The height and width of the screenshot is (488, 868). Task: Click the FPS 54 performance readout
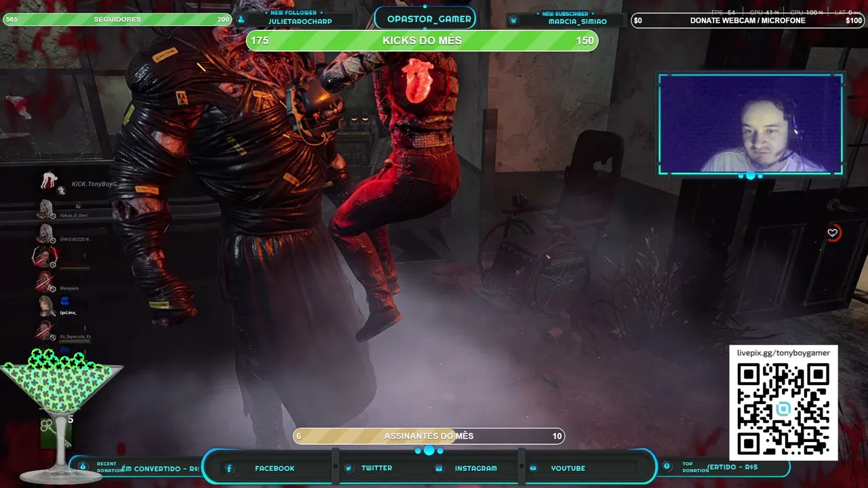pos(724,12)
